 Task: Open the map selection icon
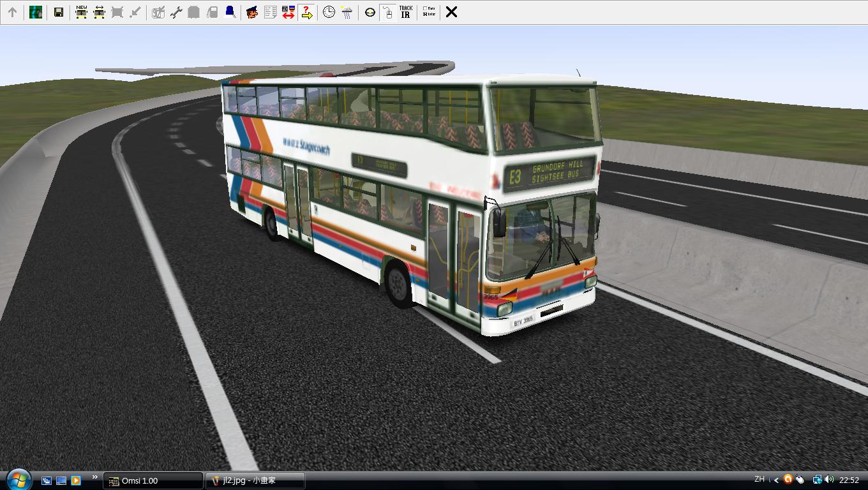(36, 12)
